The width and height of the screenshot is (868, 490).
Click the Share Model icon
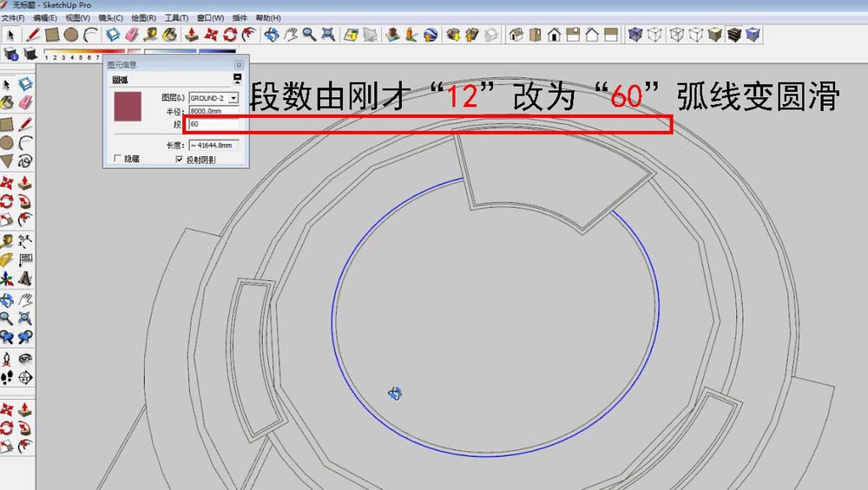click(x=471, y=35)
